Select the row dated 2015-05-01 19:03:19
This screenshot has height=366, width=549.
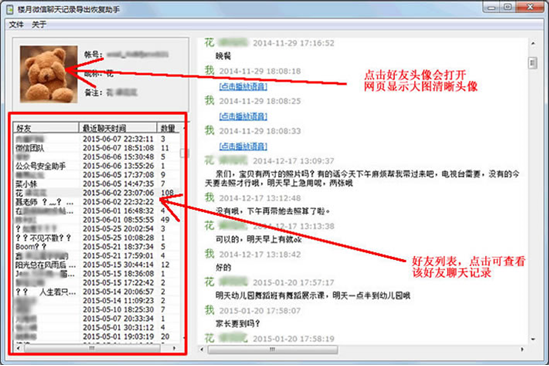point(97,337)
